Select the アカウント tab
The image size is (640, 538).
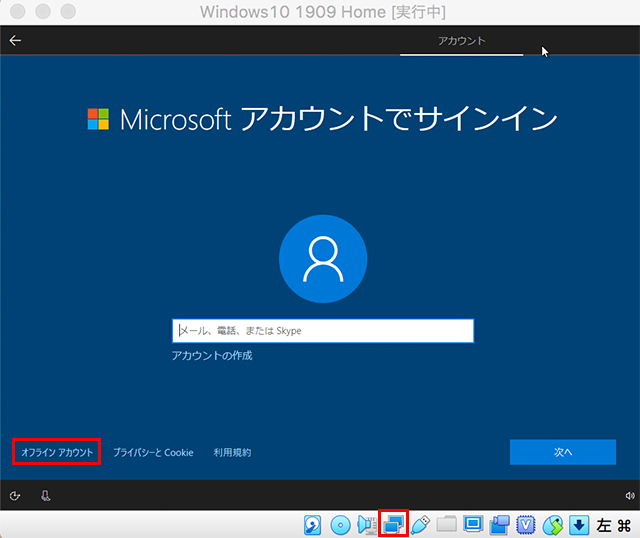(x=462, y=41)
